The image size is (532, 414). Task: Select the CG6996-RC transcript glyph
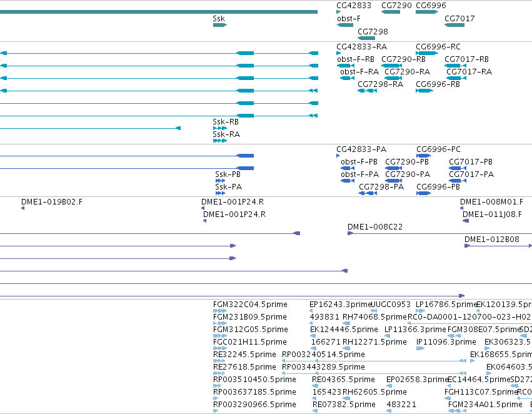pos(427,53)
